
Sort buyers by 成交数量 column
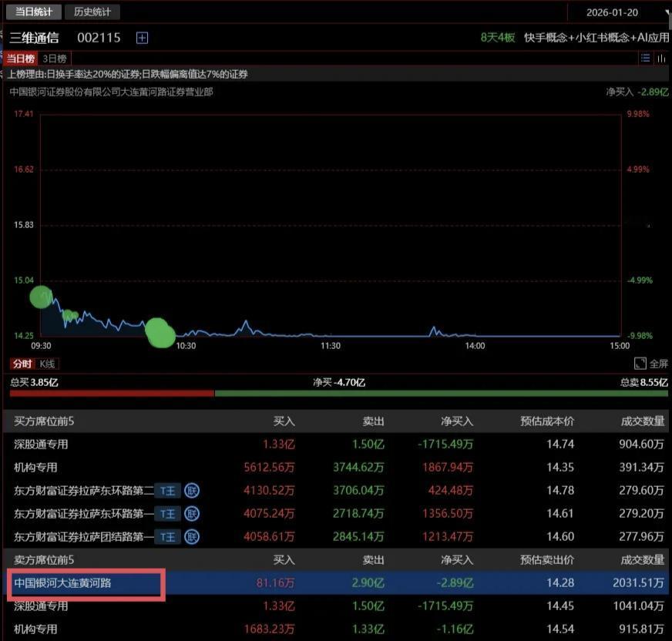click(x=643, y=421)
